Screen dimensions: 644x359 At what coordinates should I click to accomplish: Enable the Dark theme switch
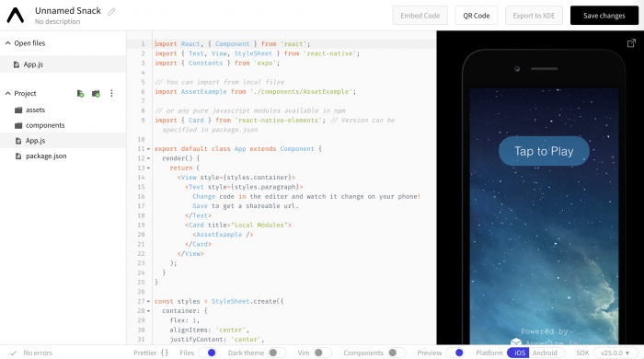tap(277, 353)
